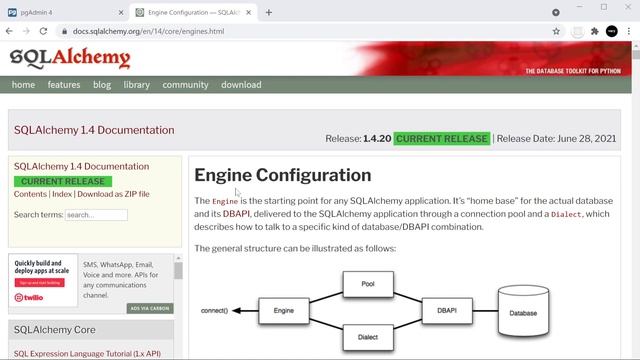Click the address bar URL
The image size is (640, 360).
click(x=149, y=31)
